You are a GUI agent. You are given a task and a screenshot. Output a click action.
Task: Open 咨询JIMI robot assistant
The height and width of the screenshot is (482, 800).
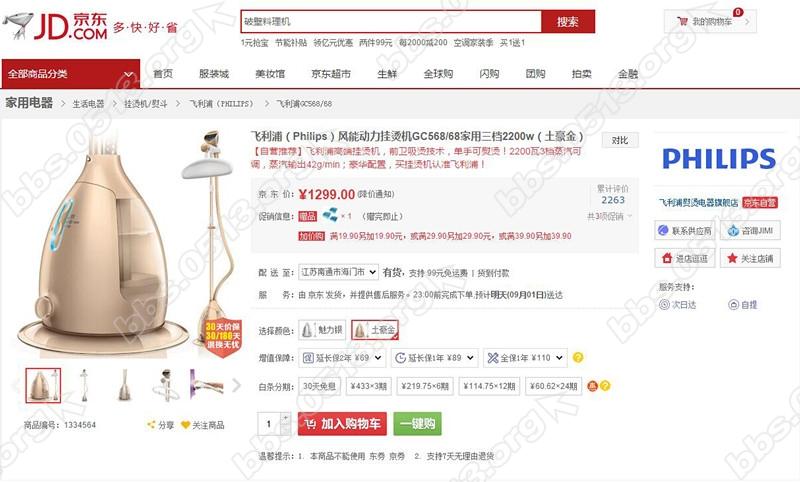(x=733, y=231)
